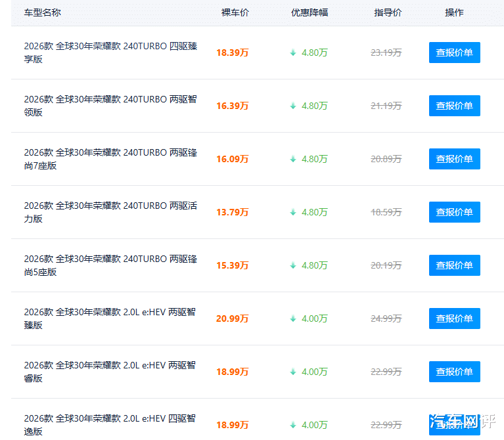Select model name 240TURBO 四驱臻享版
The height and width of the screenshot is (440, 504).
click(x=110, y=53)
